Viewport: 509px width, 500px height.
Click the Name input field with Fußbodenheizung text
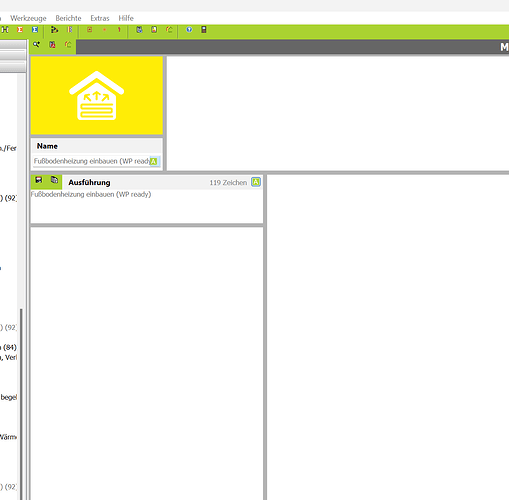pyautogui.click(x=97, y=161)
